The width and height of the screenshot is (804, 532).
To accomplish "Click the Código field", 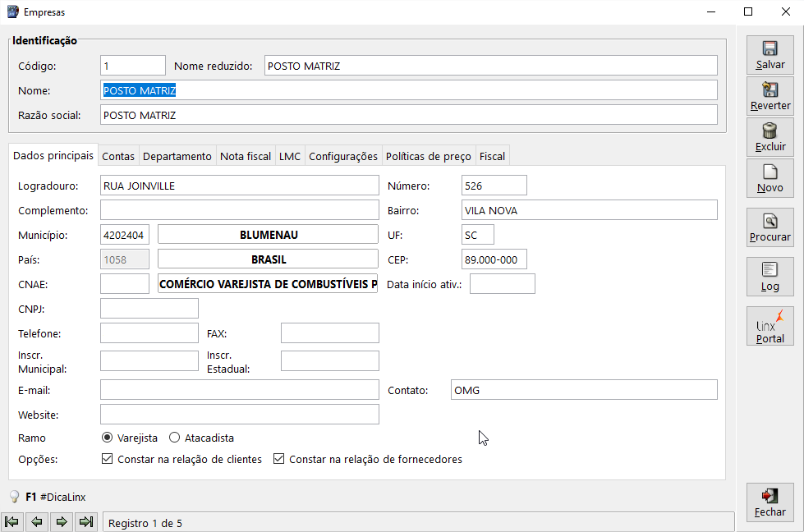I will click(133, 66).
